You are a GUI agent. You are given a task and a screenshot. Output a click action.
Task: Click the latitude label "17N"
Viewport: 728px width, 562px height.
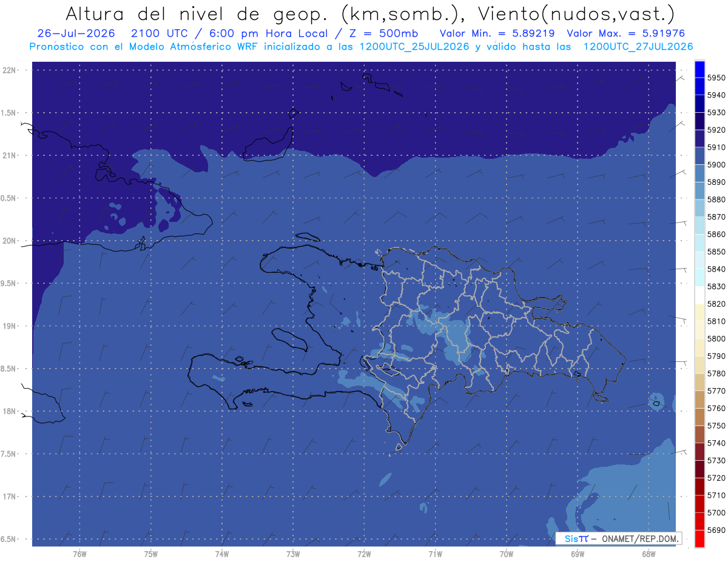pos(9,497)
